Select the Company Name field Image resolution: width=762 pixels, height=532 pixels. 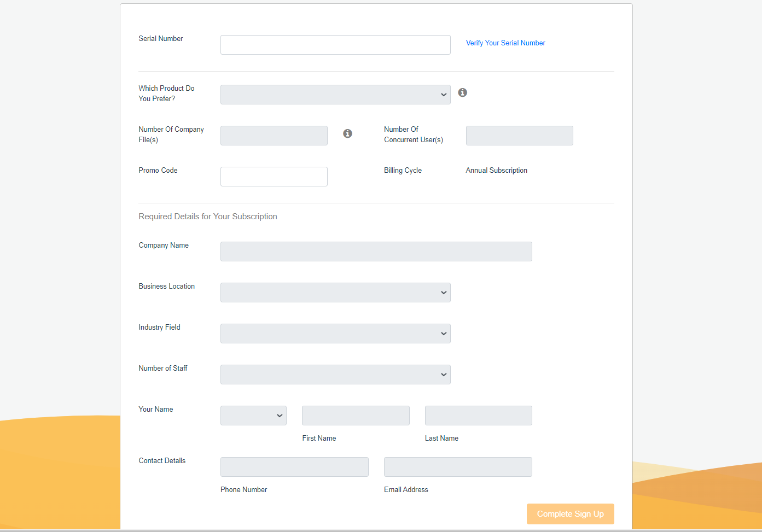point(376,252)
